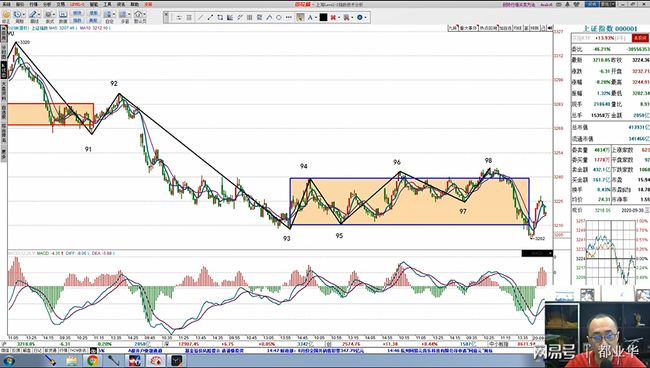The image size is (650, 368).
Task: Select the grid lines drawing tool
Action: coord(250,17)
